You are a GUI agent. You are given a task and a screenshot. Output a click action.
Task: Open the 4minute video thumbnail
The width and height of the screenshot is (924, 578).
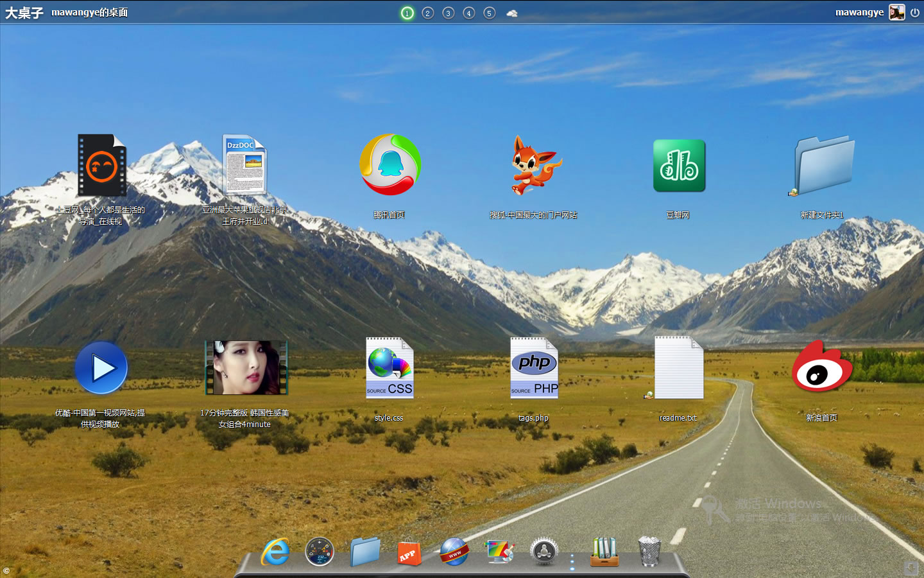point(246,368)
